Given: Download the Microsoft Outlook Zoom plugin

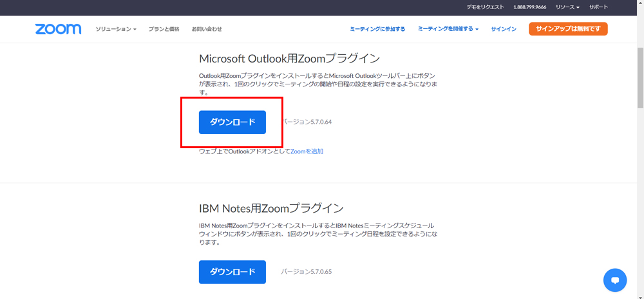Looking at the screenshot, I should click(232, 122).
